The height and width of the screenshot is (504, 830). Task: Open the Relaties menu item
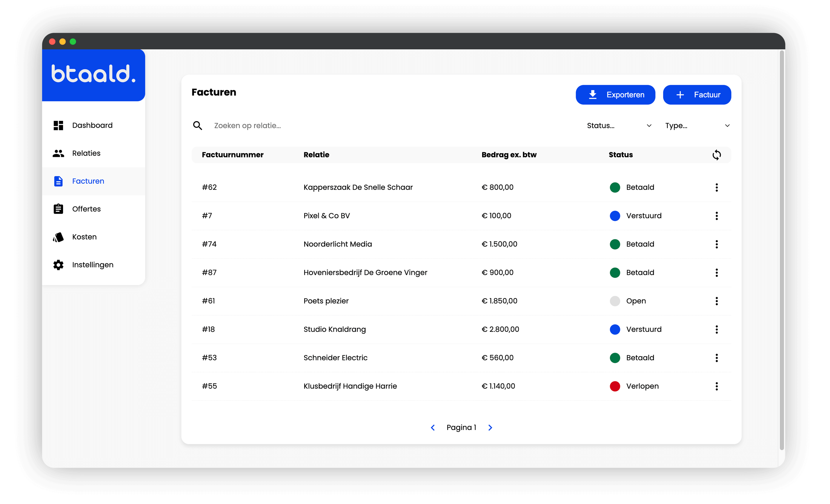(94, 153)
